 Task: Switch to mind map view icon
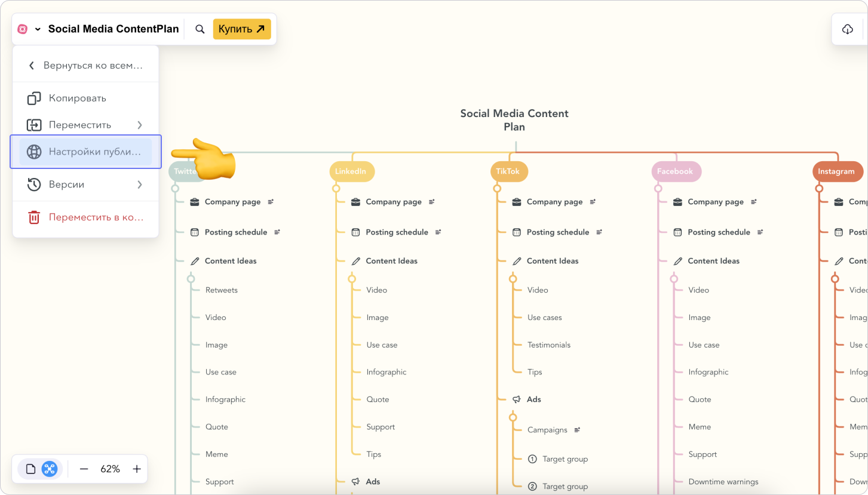tap(49, 469)
